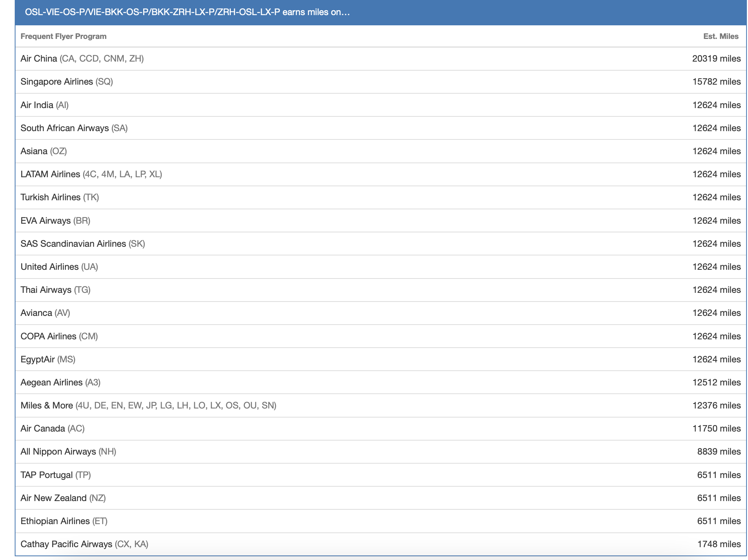Select the Avianca (AV) row
The image size is (748, 560).
(381, 313)
